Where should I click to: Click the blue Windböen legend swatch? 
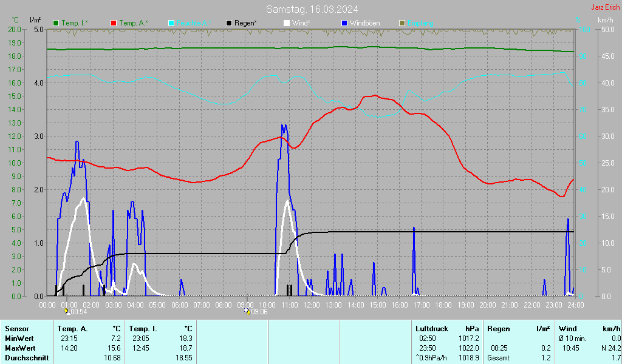pyautogui.click(x=344, y=23)
